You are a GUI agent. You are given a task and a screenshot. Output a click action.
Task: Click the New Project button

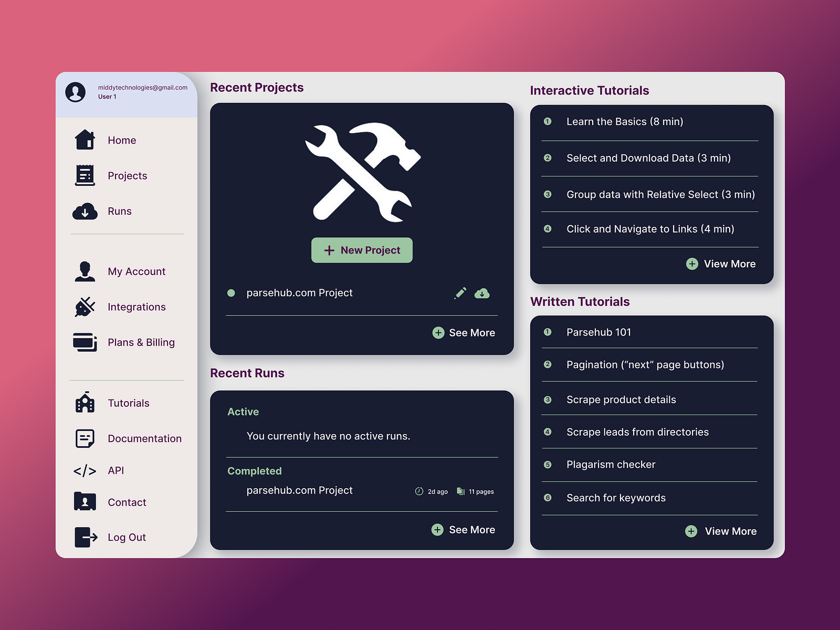tap(362, 250)
